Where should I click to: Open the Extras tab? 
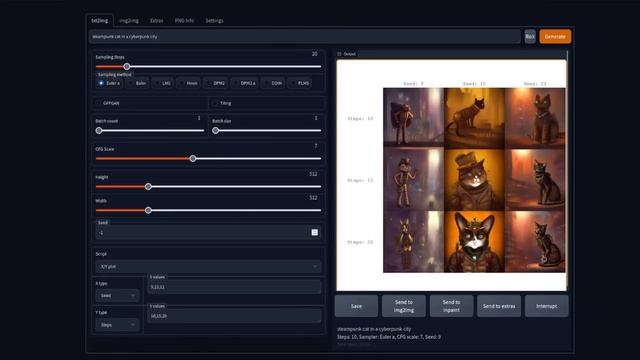pos(156,20)
